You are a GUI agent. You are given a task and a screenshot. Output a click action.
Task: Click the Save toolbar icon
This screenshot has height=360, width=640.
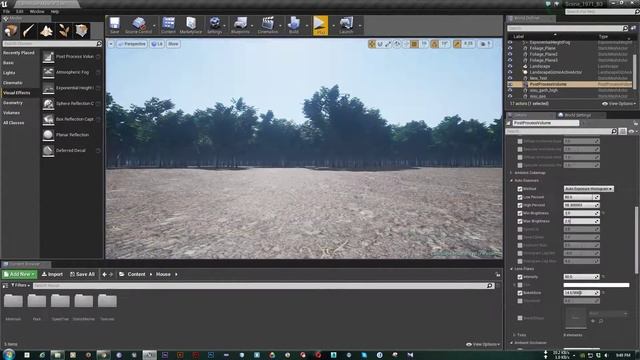tap(115, 25)
